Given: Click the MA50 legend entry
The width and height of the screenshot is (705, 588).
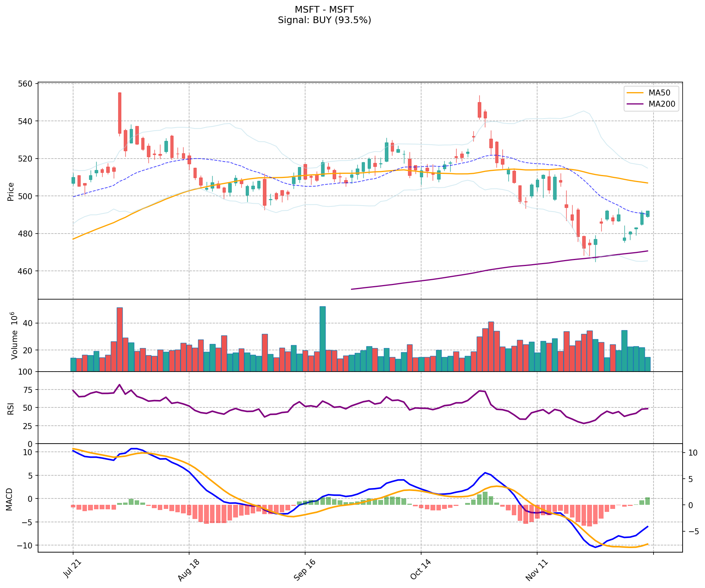Looking at the screenshot, I should coord(651,93).
